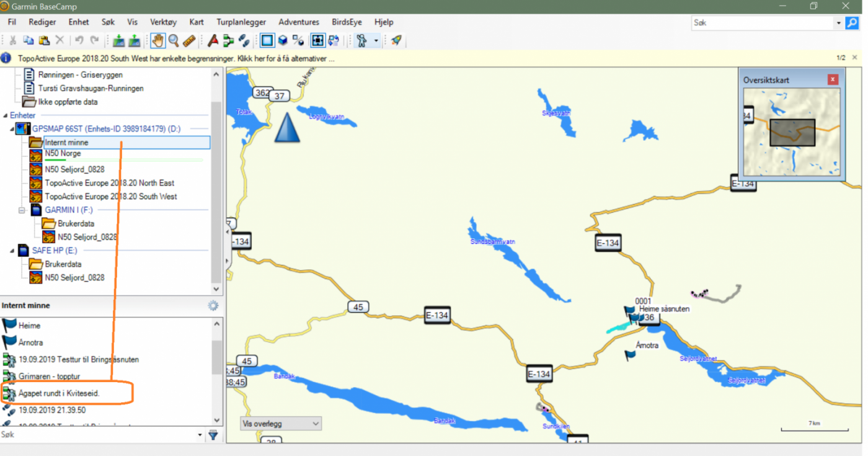Collapse the GPSMAP 66ST device node
The height and width of the screenshot is (456, 868).
[14, 128]
